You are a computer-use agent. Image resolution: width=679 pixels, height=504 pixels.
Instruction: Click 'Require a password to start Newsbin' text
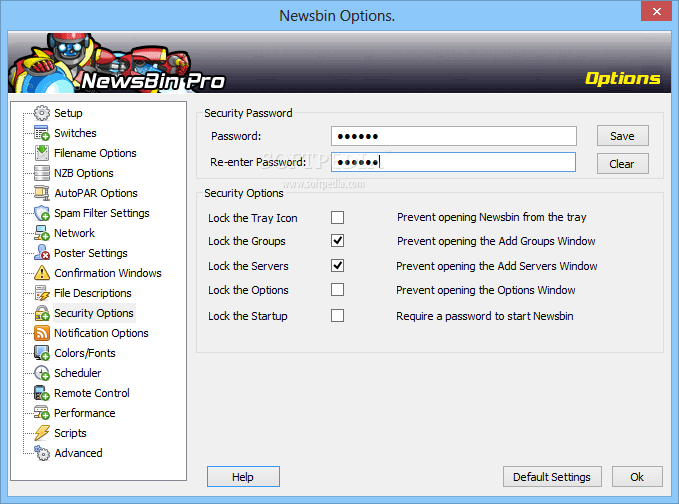[485, 316]
